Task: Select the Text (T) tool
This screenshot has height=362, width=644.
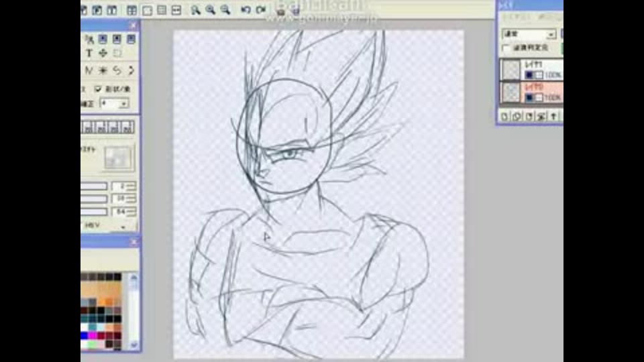Action: pyautogui.click(x=89, y=54)
